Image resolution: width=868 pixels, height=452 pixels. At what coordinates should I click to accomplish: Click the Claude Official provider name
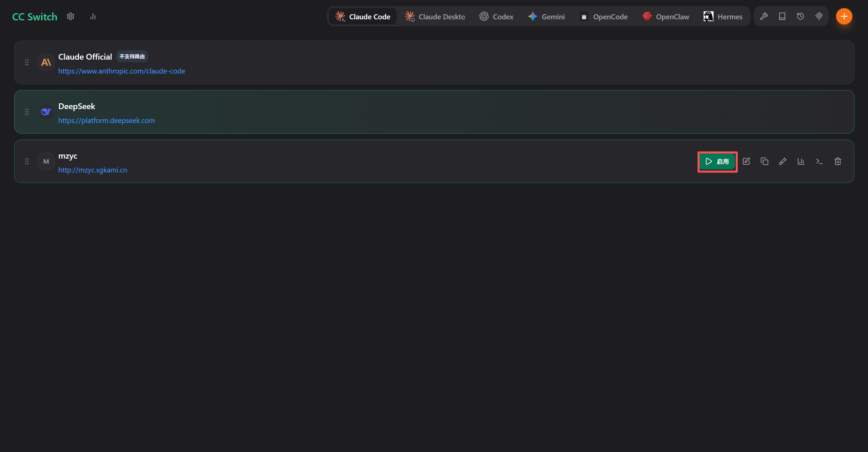[x=85, y=57]
